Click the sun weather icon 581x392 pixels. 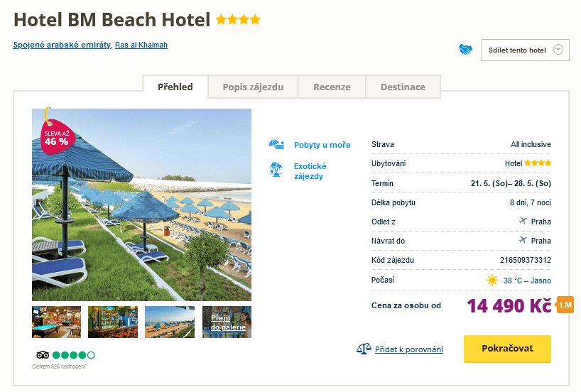point(492,281)
